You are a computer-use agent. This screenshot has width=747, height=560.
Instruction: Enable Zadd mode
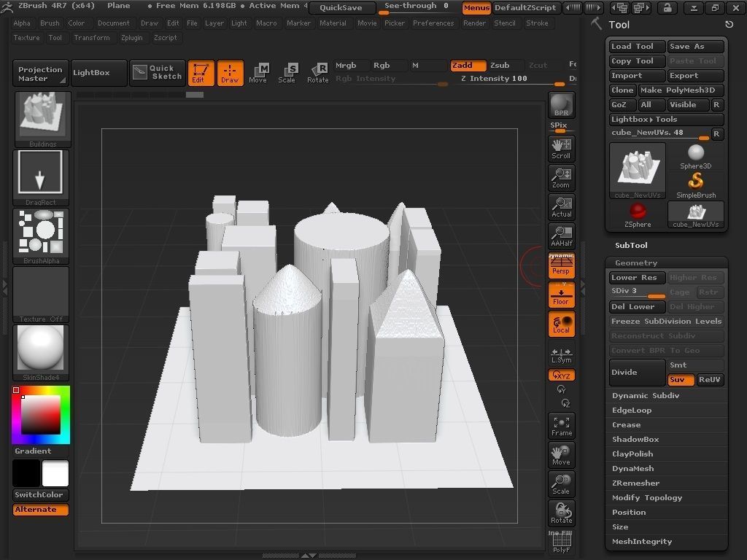468,65
